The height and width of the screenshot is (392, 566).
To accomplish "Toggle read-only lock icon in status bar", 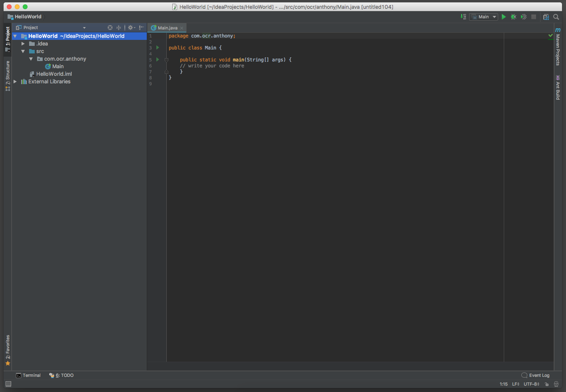I will pos(546,384).
